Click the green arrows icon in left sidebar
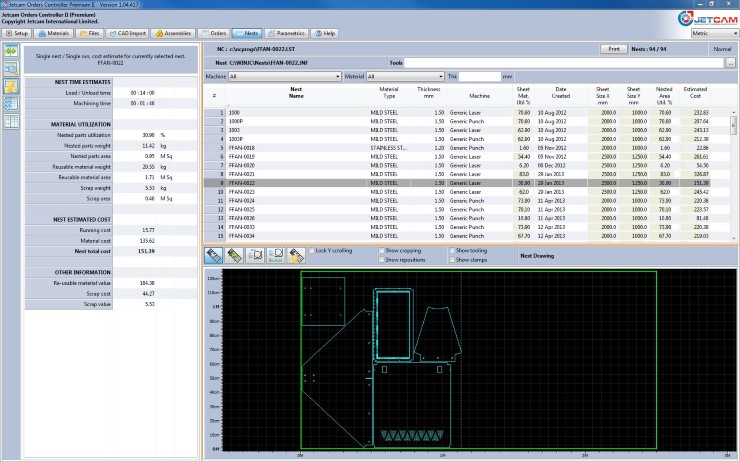This screenshot has width=740, height=462. click(x=10, y=50)
